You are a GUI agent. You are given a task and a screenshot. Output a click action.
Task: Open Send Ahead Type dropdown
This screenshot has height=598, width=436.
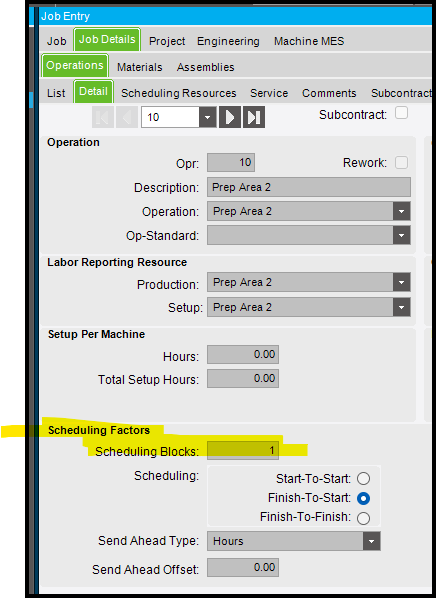[x=371, y=541]
